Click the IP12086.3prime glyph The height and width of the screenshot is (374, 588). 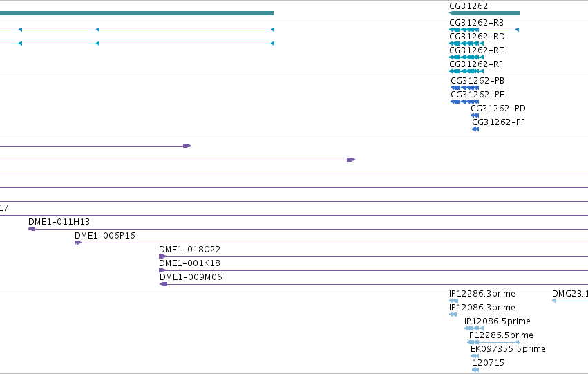(x=453, y=315)
